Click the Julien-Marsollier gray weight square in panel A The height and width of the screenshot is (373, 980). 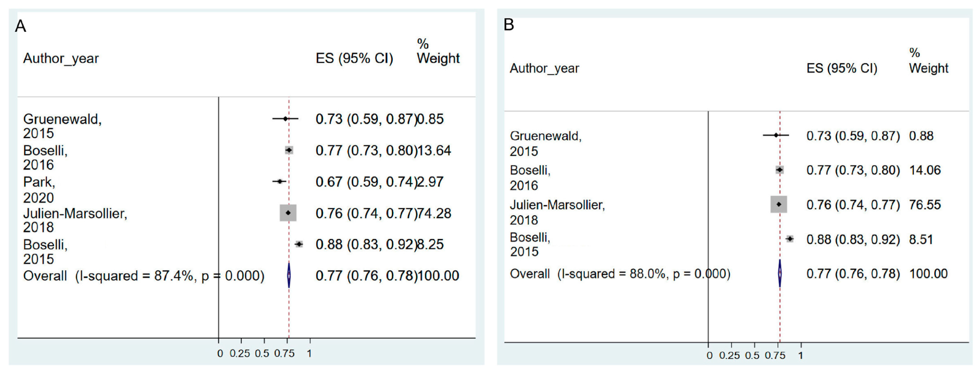point(288,213)
